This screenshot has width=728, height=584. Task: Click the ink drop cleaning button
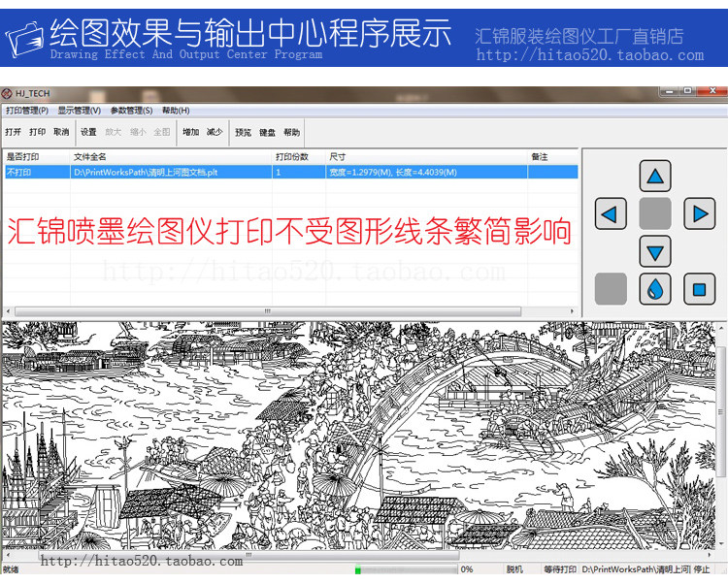coord(655,289)
